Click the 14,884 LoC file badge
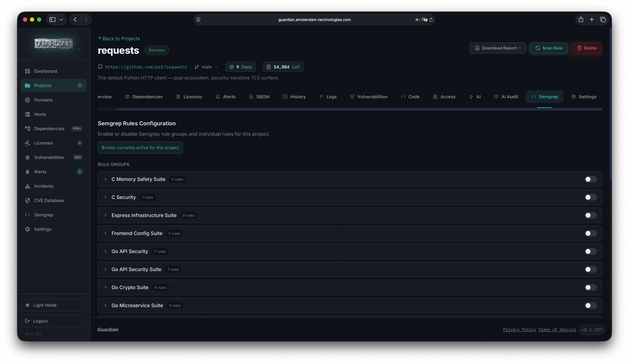This screenshot has height=364, width=629. [283, 67]
